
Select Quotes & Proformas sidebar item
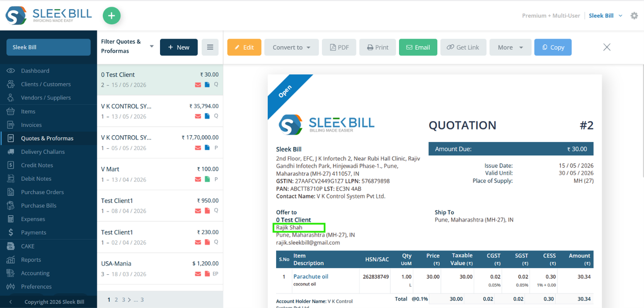[48, 138]
